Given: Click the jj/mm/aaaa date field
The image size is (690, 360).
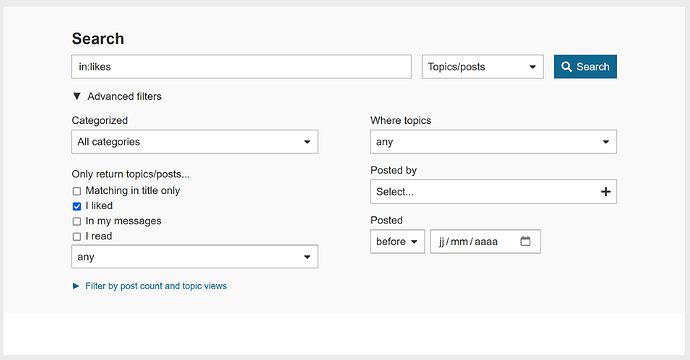Looking at the screenshot, I should tap(485, 241).
